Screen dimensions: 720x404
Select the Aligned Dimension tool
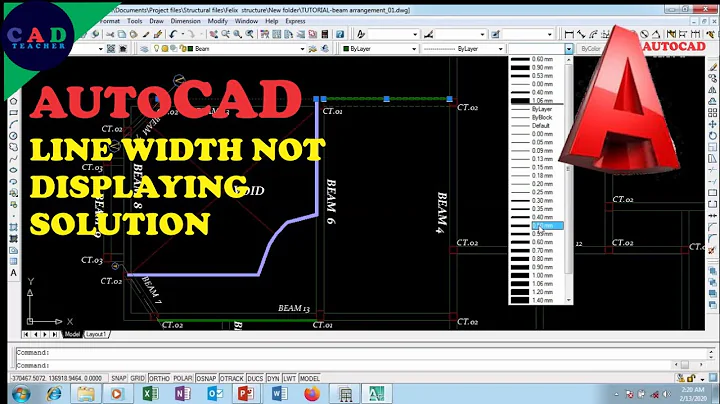581,34
